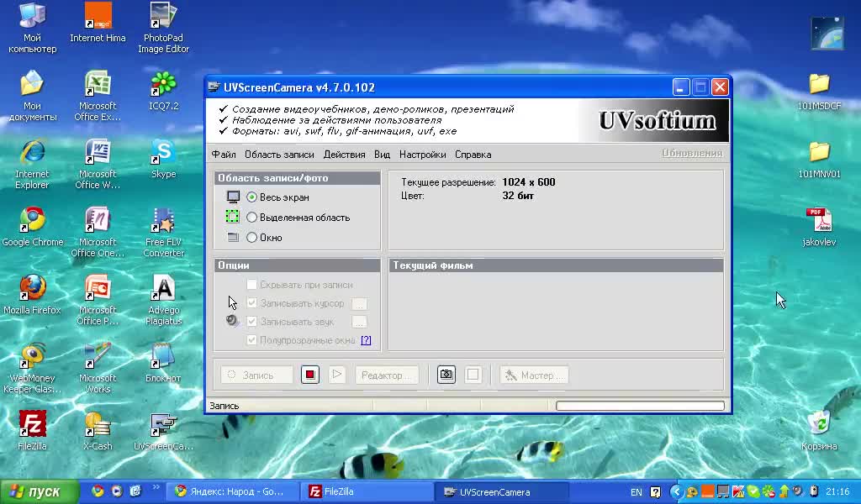Viewport: 861px width, 504px height.
Task: Take a screenshot with the camera icon
Action: click(x=446, y=375)
